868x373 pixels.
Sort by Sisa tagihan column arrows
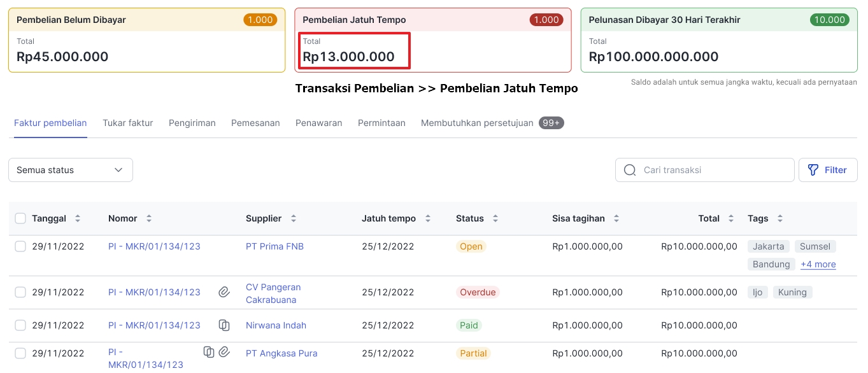point(616,218)
